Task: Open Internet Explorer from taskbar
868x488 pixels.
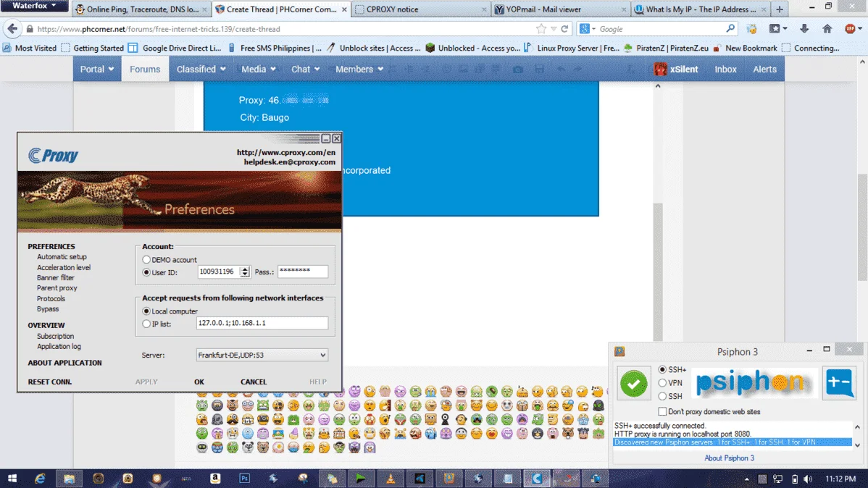Action: (40, 479)
